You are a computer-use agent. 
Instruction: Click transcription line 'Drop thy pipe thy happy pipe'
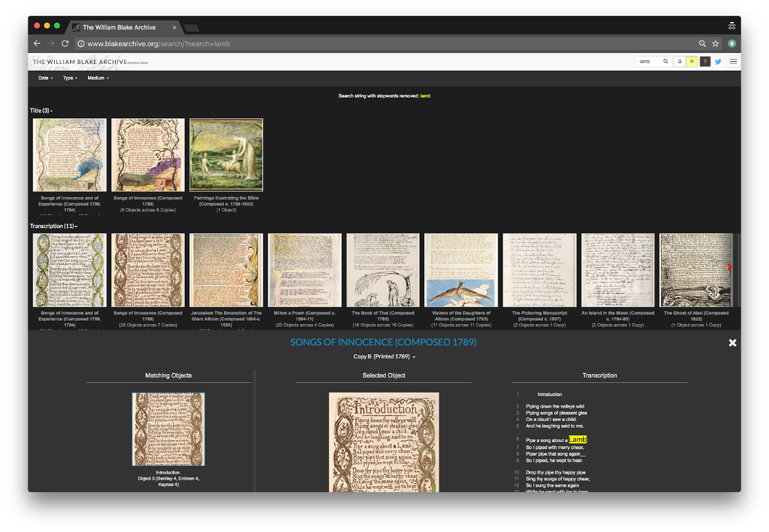click(x=555, y=473)
